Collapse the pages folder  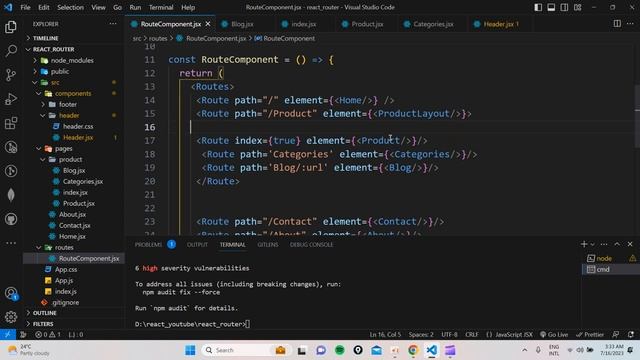click(x=63, y=149)
